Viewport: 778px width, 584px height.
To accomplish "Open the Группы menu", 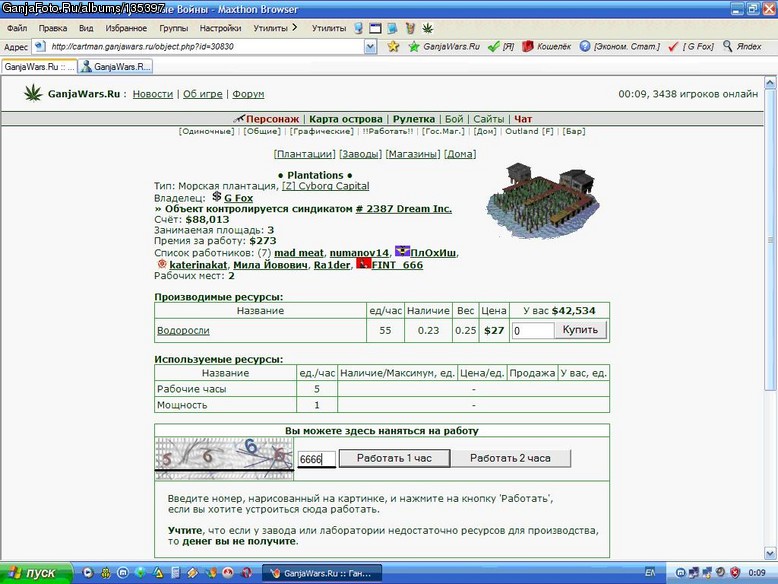I will point(174,28).
